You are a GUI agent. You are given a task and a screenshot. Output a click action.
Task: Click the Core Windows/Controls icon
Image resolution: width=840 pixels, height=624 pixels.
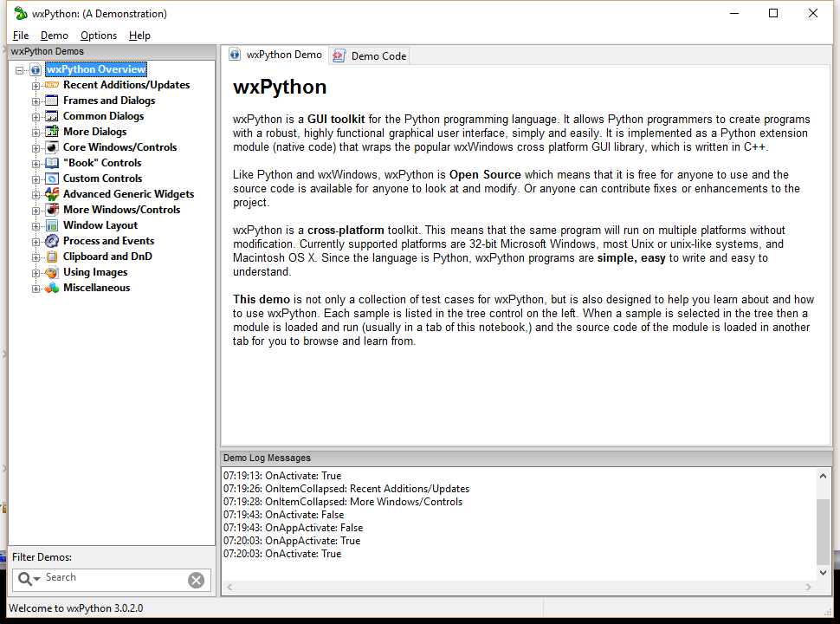[52, 146]
